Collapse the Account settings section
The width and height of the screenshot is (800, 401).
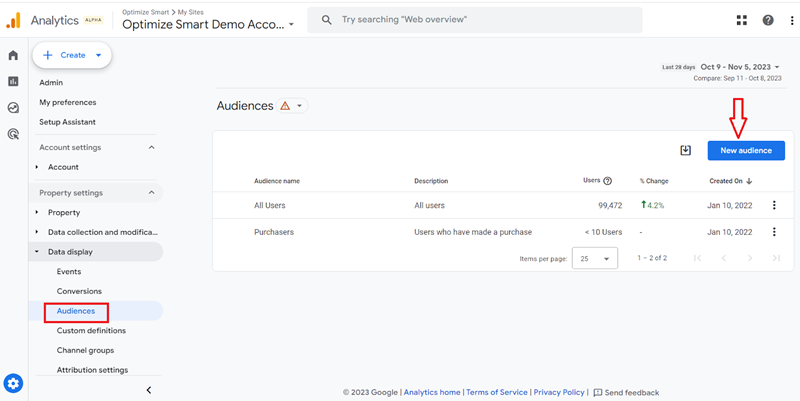151,147
